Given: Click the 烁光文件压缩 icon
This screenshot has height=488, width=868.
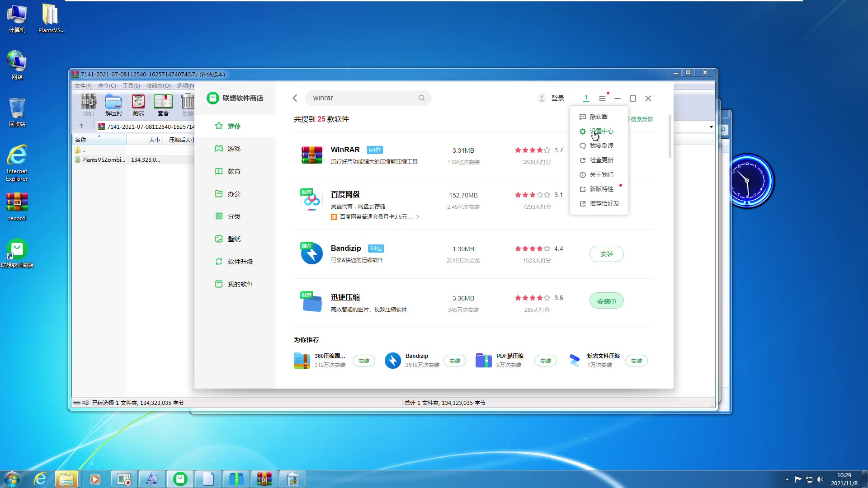Looking at the screenshot, I should click(x=574, y=361).
